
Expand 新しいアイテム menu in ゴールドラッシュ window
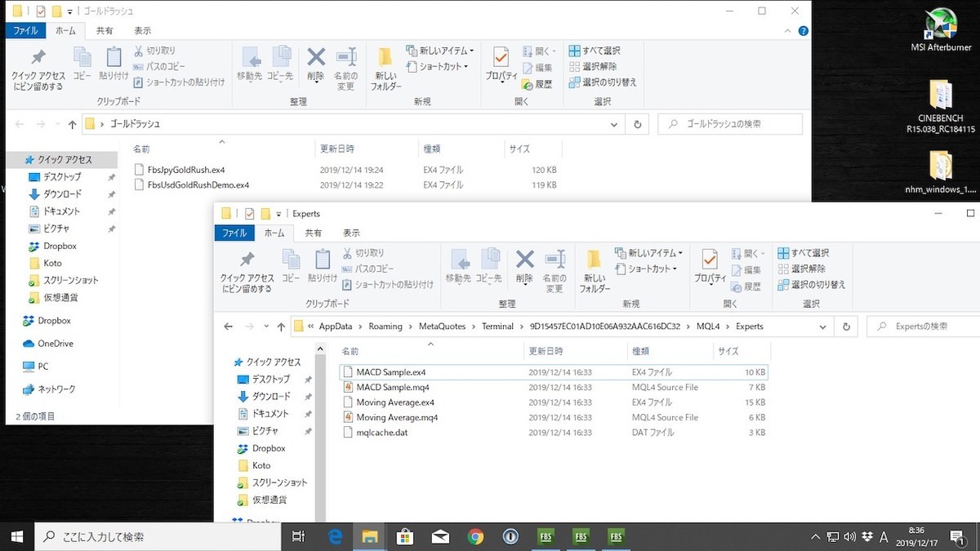coord(440,51)
